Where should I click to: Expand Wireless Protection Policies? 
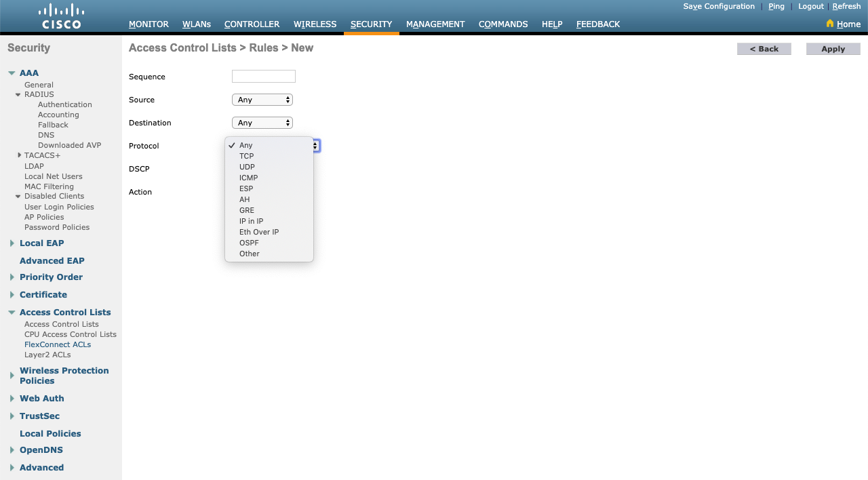click(x=12, y=375)
